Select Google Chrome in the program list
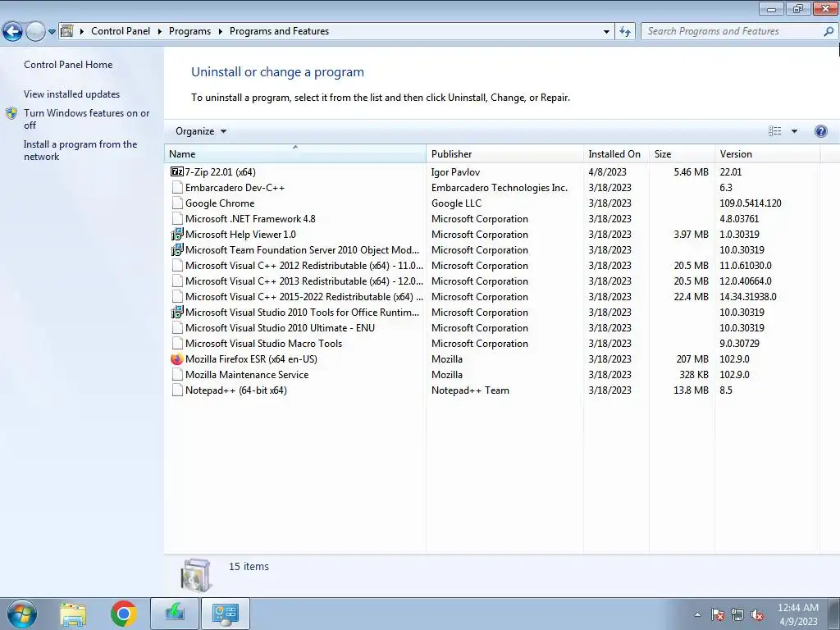This screenshot has width=840, height=630. (x=220, y=203)
